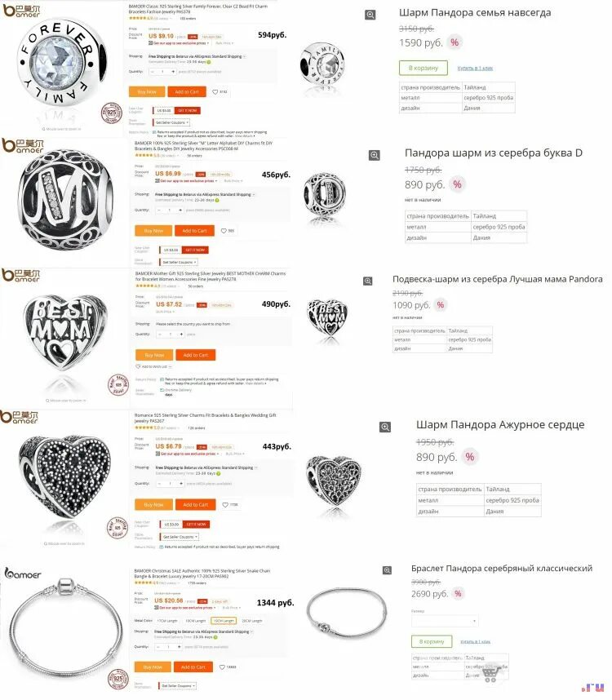This screenshot has height=700, width=612.
Task: Open Get Seller Coupons dropdown in heart listing
Action: pos(180,537)
